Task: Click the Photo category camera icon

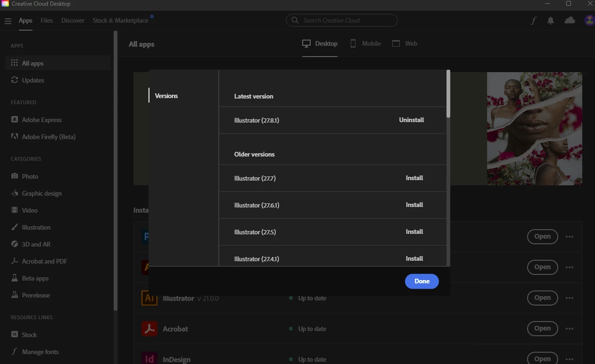Action: (15, 176)
